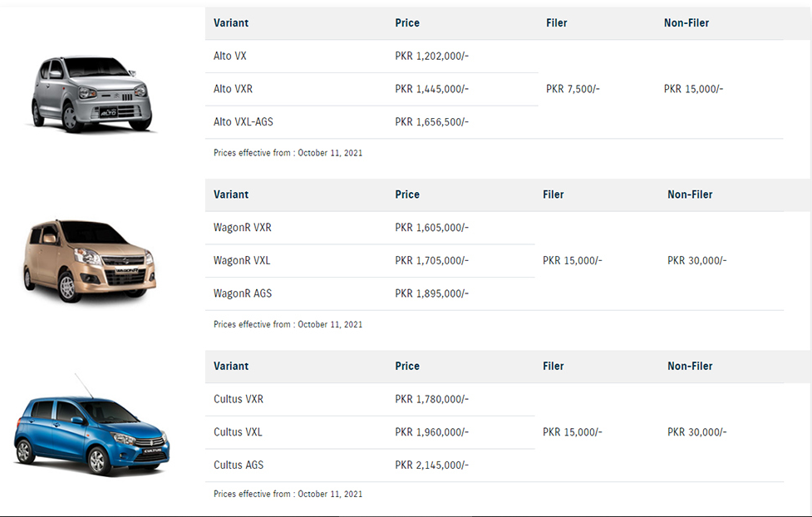This screenshot has height=517, width=812.
Task: Click the Non-Filer header in WagonR table
Action: [690, 194]
